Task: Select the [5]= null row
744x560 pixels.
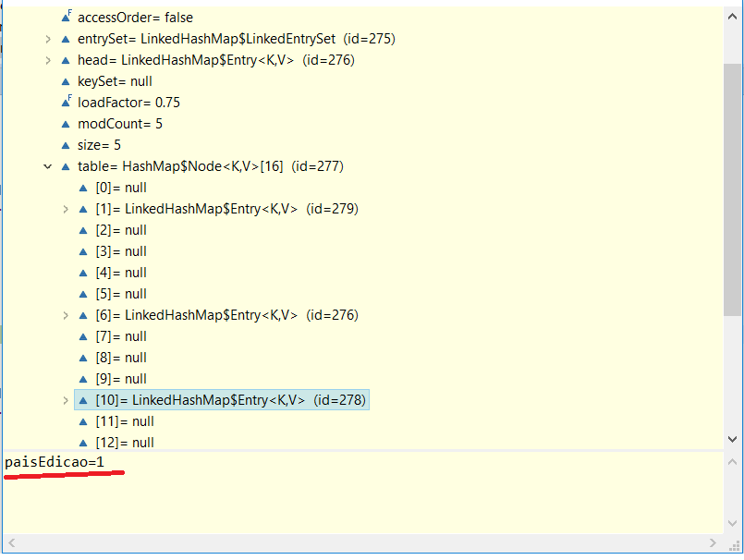Action: 121,294
